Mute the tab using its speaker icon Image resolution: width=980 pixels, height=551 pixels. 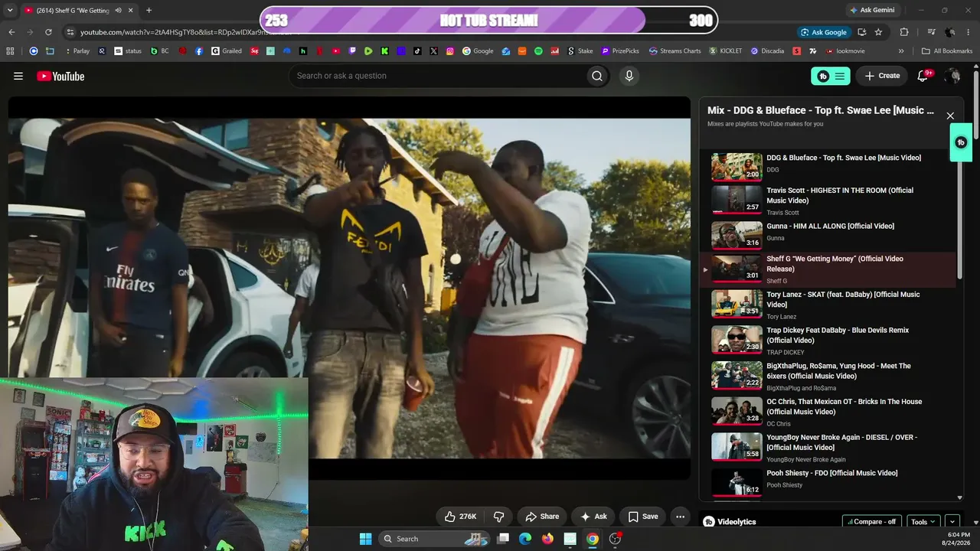tap(118, 10)
